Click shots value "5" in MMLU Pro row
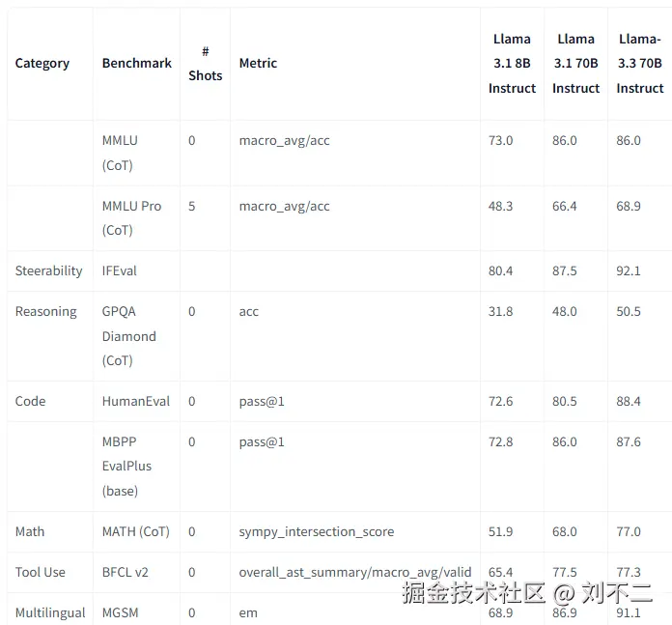This screenshot has width=672, height=625. (191, 206)
